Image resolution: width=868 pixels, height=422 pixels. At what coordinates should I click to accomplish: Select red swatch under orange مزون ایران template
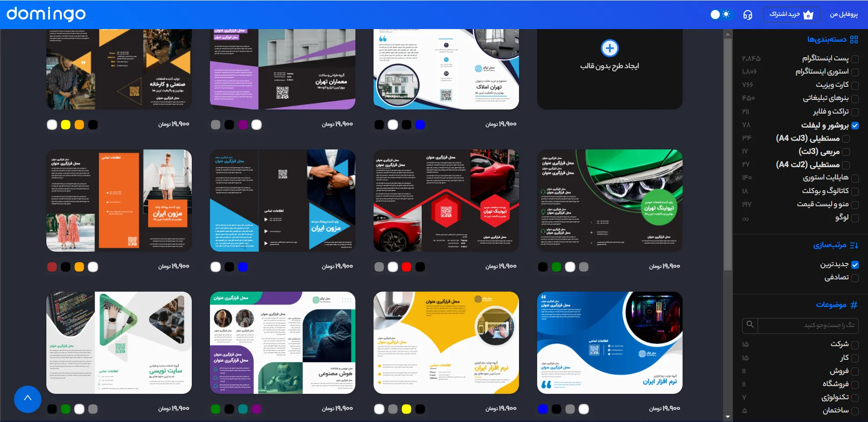click(x=52, y=267)
